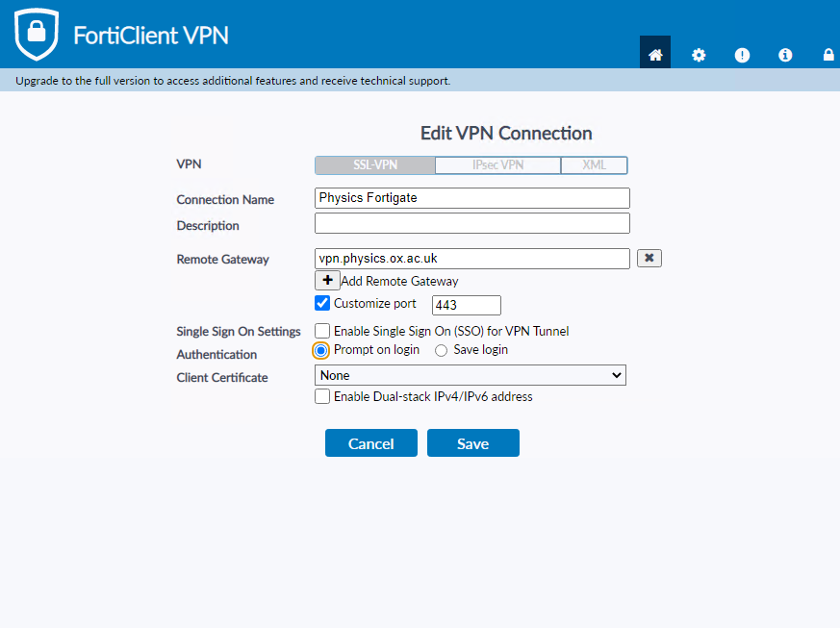Click the Connection Name input field
Viewport: 840px width, 628px height.
pos(471,198)
